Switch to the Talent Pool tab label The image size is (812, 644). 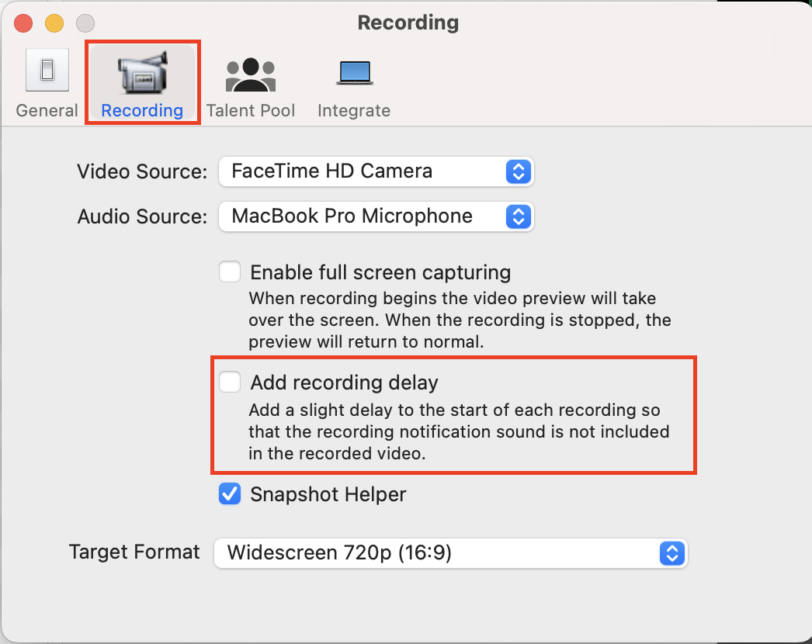(251, 110)
